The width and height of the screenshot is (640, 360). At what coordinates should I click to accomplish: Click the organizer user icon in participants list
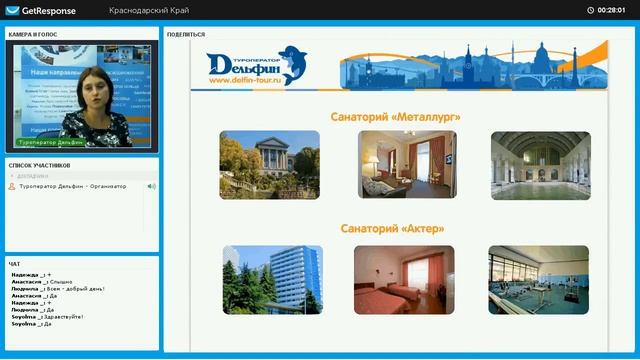tap(12, 187)
